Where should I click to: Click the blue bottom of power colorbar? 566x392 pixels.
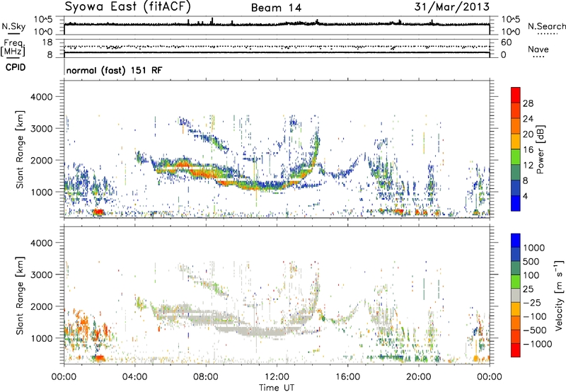point(516,203)
